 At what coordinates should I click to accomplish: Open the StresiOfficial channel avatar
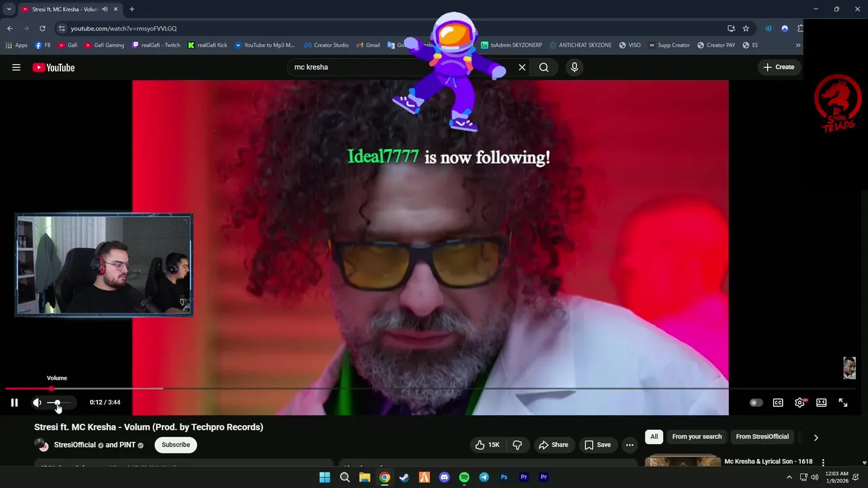(42, 445)
